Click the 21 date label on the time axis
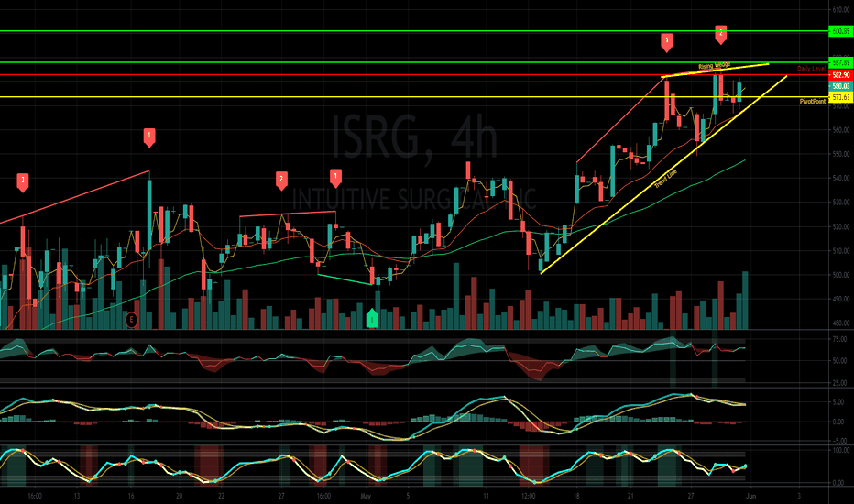Image resolution: width=854 pixels, height=504 pixels. point(630,497)
